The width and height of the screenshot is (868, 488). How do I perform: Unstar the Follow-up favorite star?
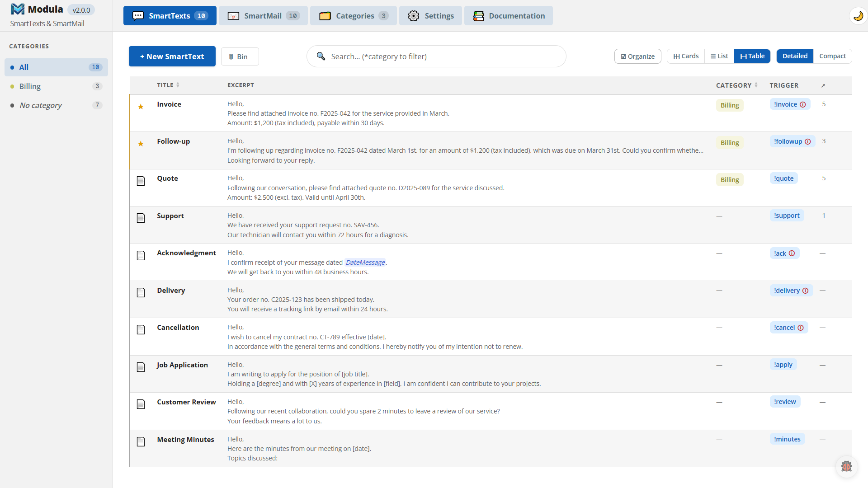[x=141, y=144]
